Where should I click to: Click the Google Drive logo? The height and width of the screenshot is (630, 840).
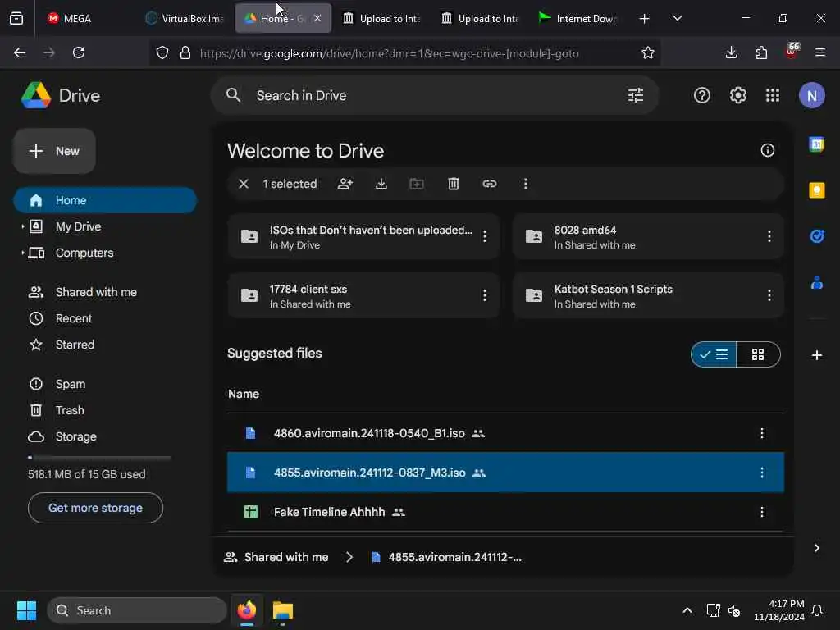(x=35, y=95)
